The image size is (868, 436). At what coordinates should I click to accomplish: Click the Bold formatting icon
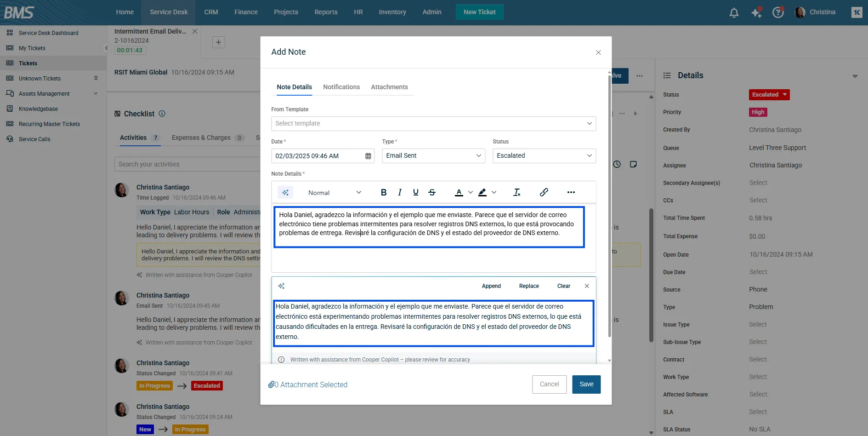tap(384, 192)
